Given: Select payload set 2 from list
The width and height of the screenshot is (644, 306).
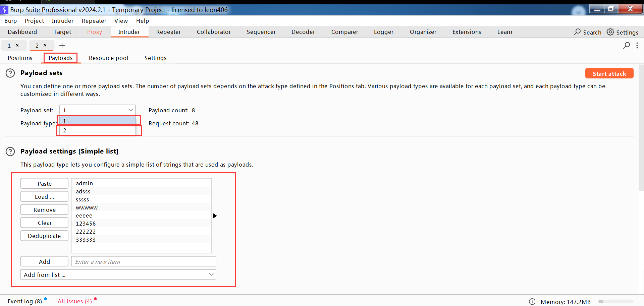Looking at the screenshot, I should tap(97, 130).
